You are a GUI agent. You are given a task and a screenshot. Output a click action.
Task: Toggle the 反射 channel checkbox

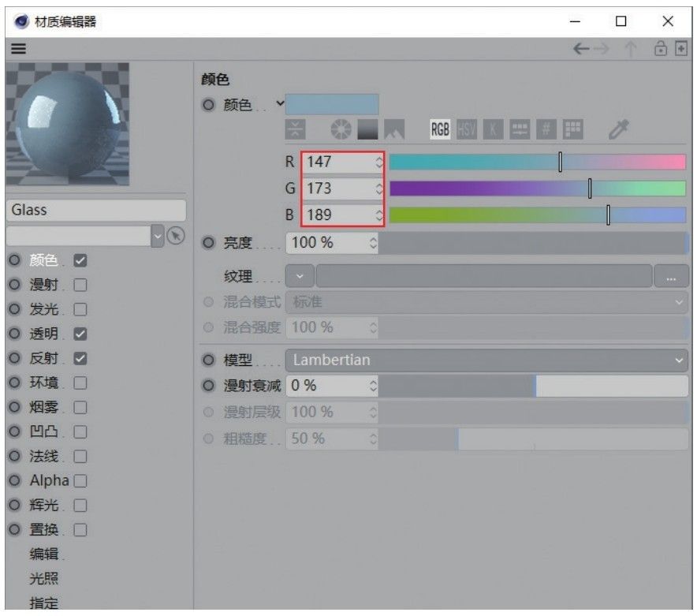click(80, 358)
